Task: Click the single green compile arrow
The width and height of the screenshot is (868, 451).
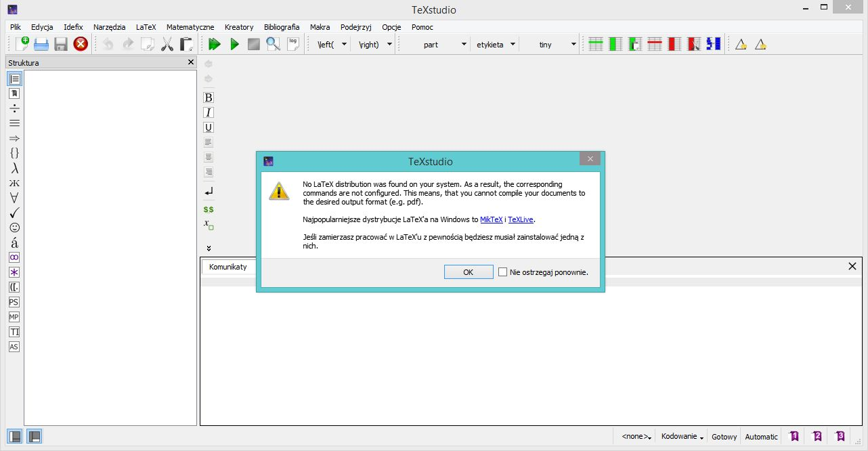Action: click(234, 44)
